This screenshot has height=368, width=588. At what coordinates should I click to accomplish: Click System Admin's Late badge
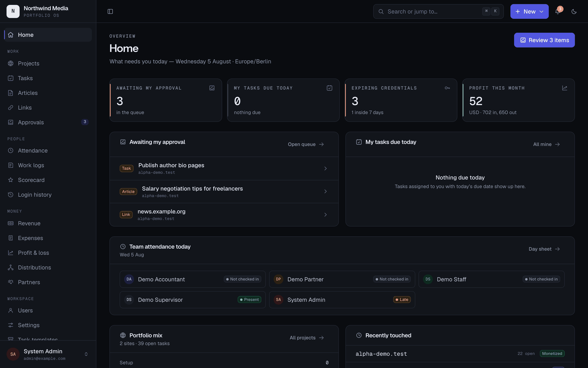pos(402,300)
